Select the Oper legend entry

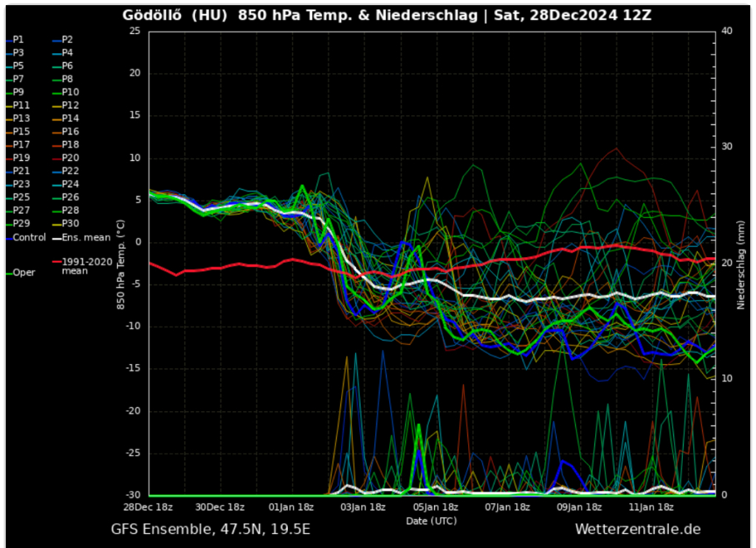click(x=24, y=273)
